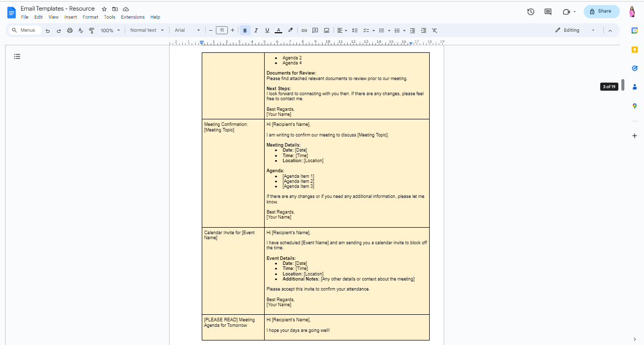Open Google Tasks side panel

[634, 68]
